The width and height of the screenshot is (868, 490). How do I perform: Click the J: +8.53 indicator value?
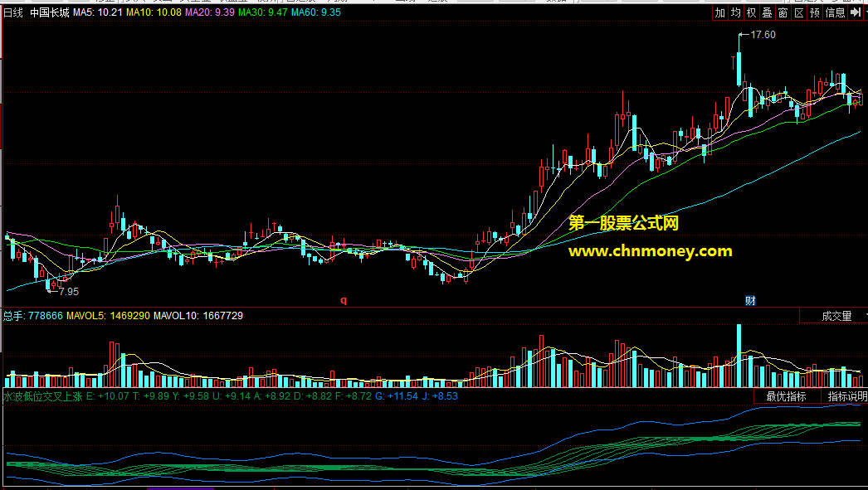tap(440, 396)
